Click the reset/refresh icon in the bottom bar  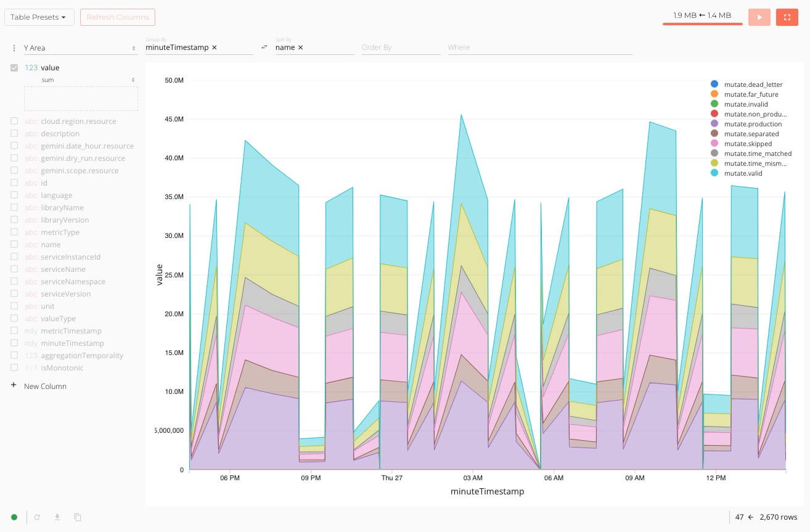pos(37,517)
